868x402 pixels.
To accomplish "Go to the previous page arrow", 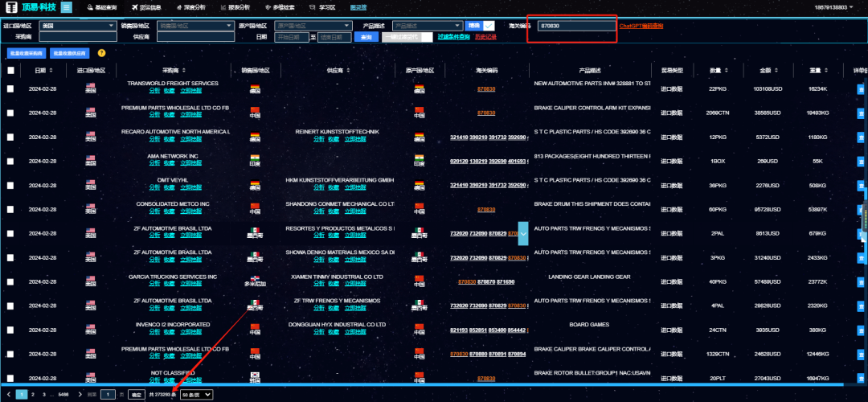I will tap(9, 394).
